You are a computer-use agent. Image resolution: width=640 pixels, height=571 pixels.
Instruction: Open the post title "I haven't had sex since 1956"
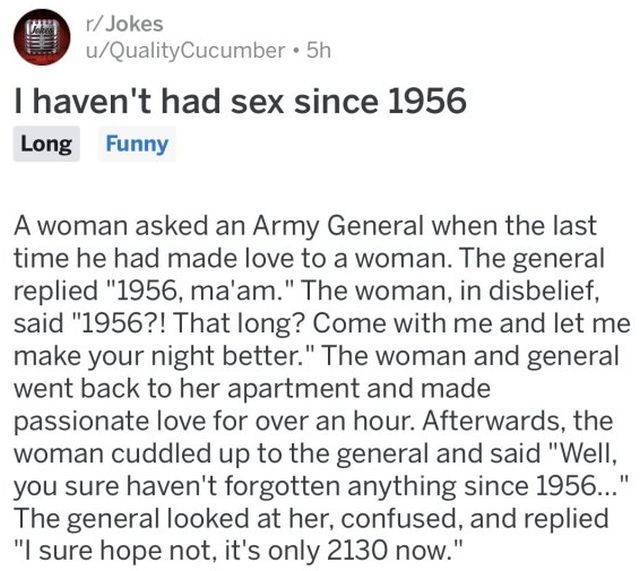[x=238, y=102]
